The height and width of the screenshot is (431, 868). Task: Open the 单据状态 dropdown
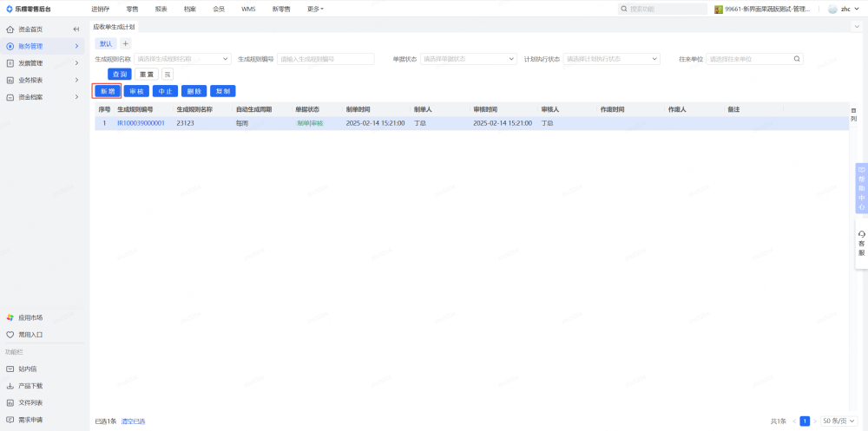[468, 59]
